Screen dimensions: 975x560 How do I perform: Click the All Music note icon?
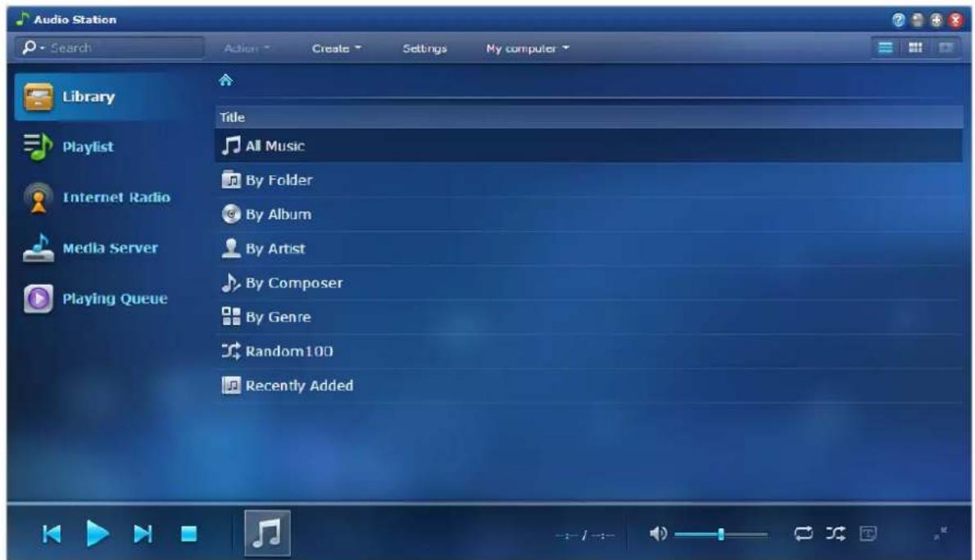[x=231, y=146]
